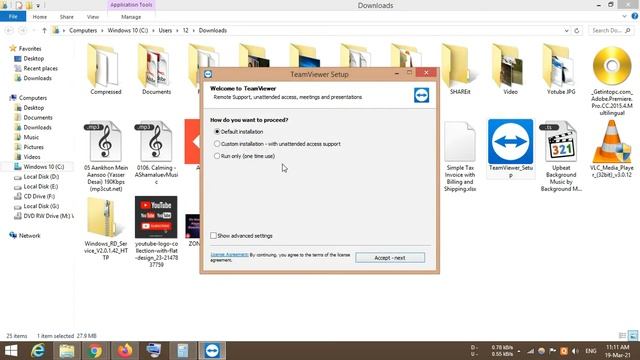Select Network in navigation pane

point(29,236)
